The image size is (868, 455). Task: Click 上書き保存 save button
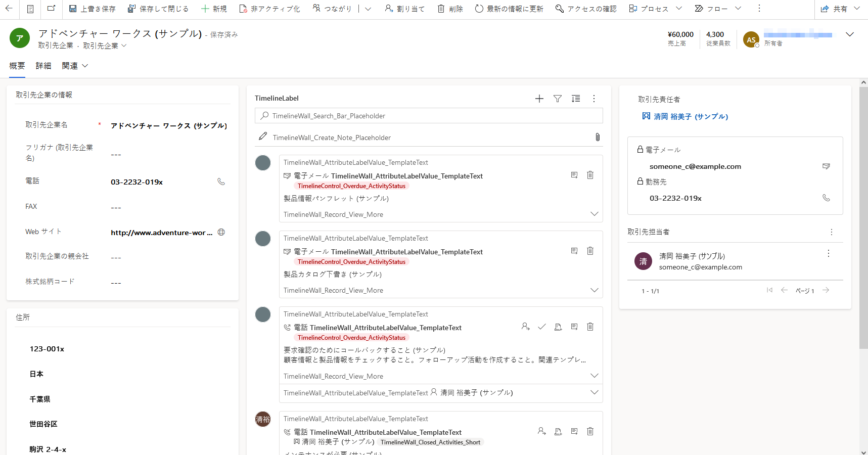92,9
